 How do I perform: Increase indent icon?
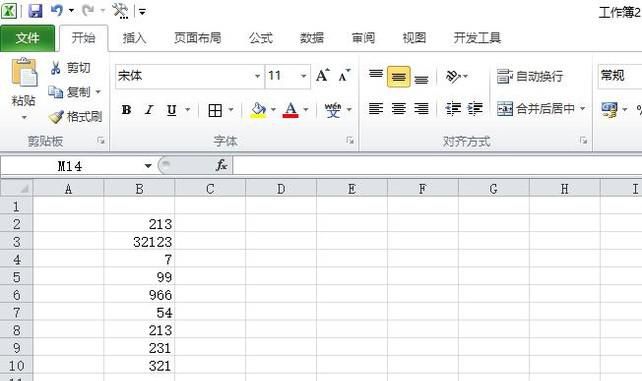(x=475, y=108)
